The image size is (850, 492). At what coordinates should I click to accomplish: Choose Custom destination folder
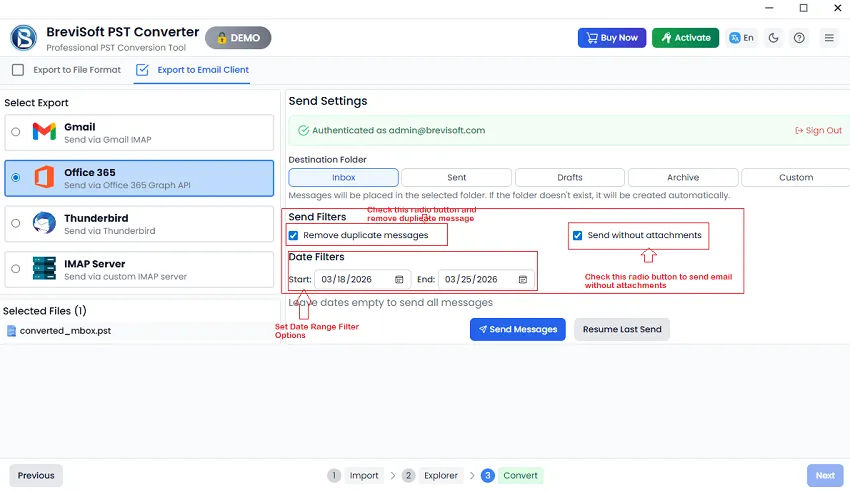coord(796,177)
